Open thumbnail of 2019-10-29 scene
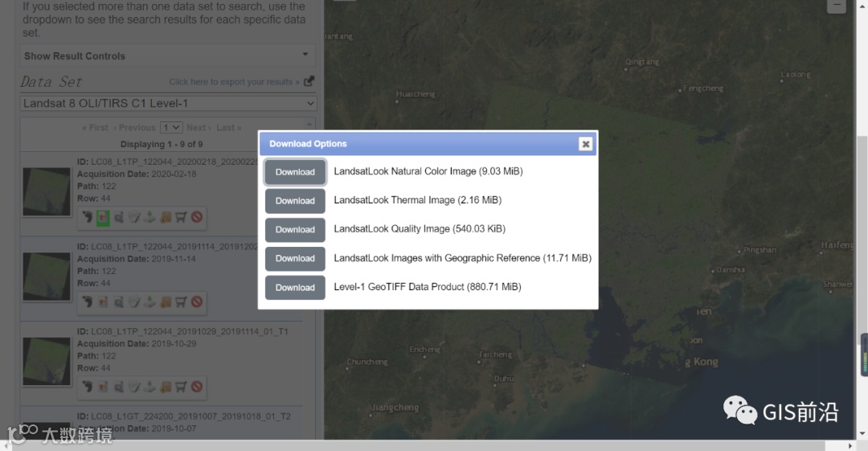 point(47,361)
